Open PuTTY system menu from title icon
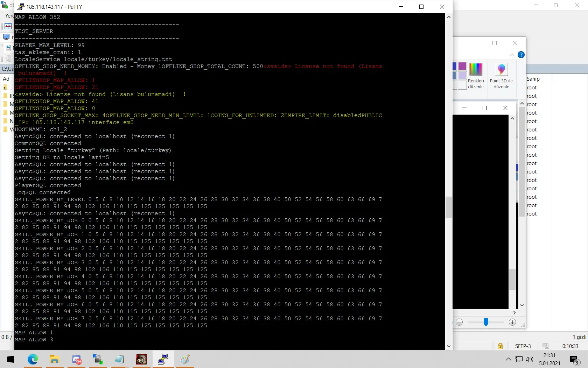Viewport: 588px width, 368px height. (x=21, y=7)
